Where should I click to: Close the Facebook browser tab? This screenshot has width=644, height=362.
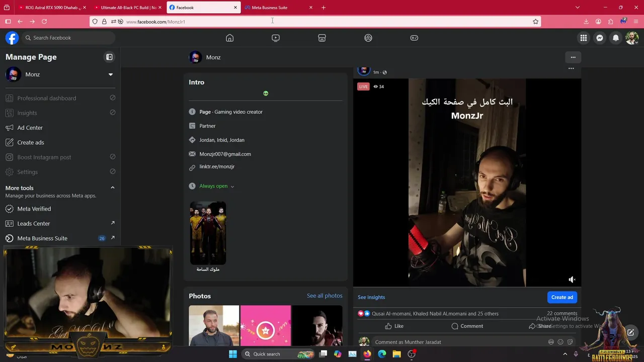pos(235,8)
